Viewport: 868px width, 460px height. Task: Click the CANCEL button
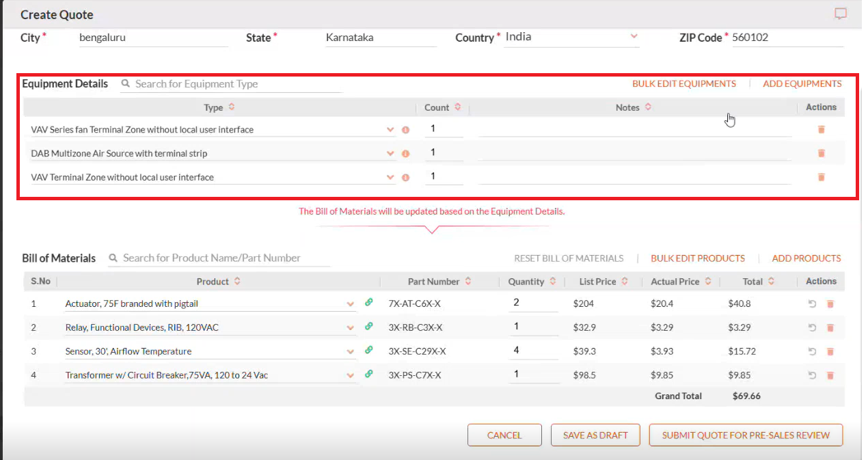pyautogui.click(x=504, y=435)
